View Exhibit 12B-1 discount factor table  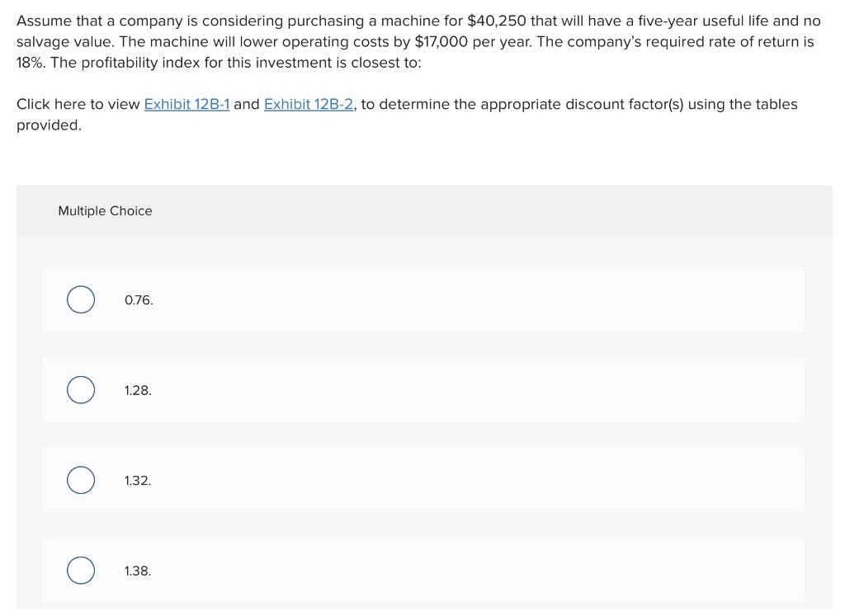[186, 104]
